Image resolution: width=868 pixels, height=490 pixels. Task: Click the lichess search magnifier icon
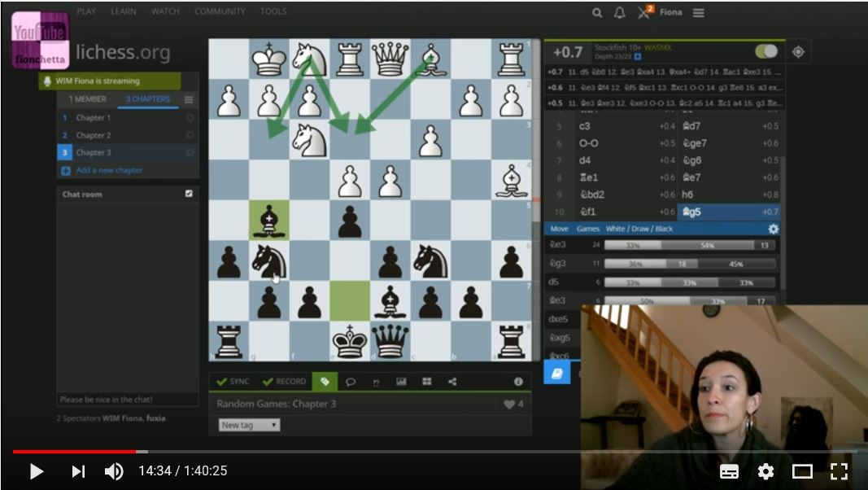click(x=597, y=12)
